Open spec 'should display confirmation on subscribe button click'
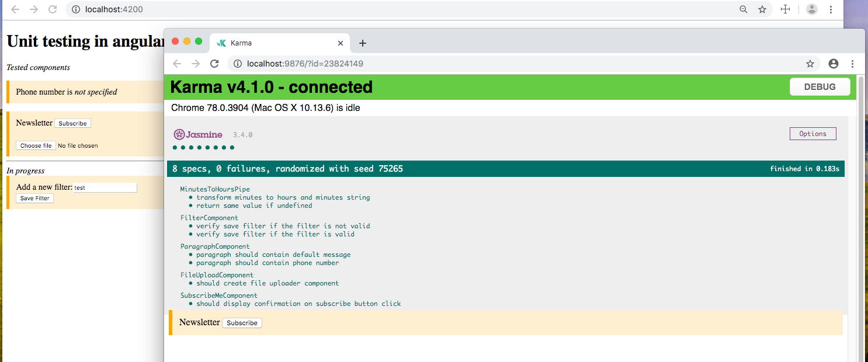Screen dimensions: 868x362 [298, 304]
